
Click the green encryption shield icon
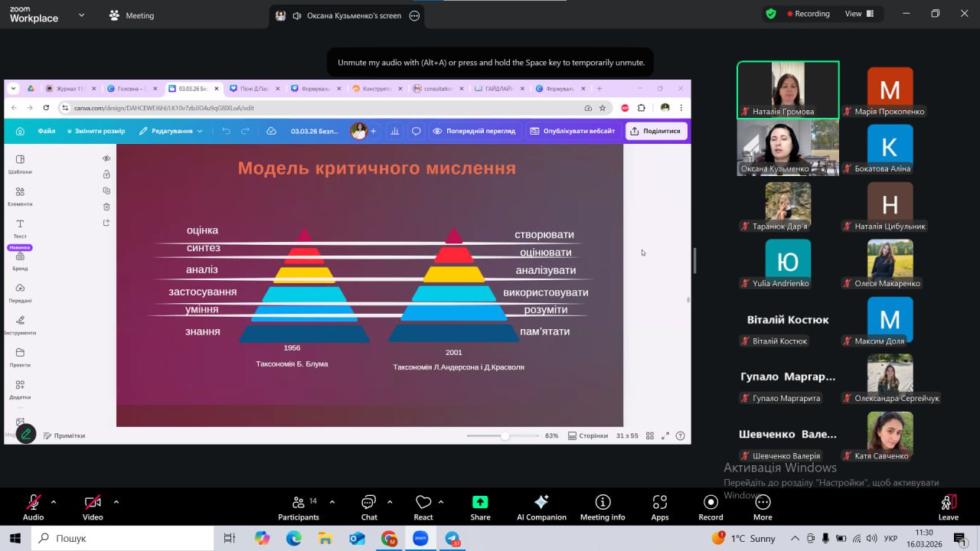pyautogui.click(x=771, y=14)
